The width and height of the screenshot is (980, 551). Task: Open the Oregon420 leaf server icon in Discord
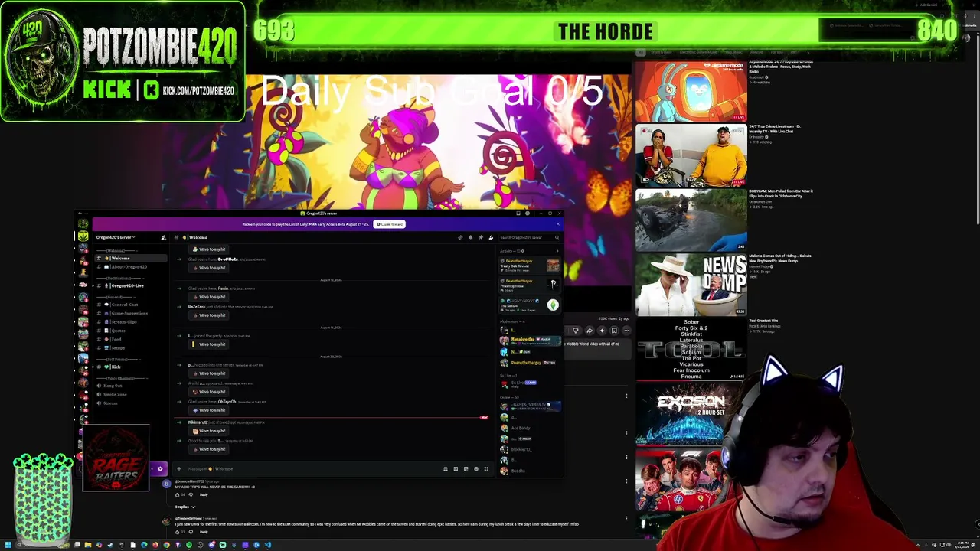(83, 237)
